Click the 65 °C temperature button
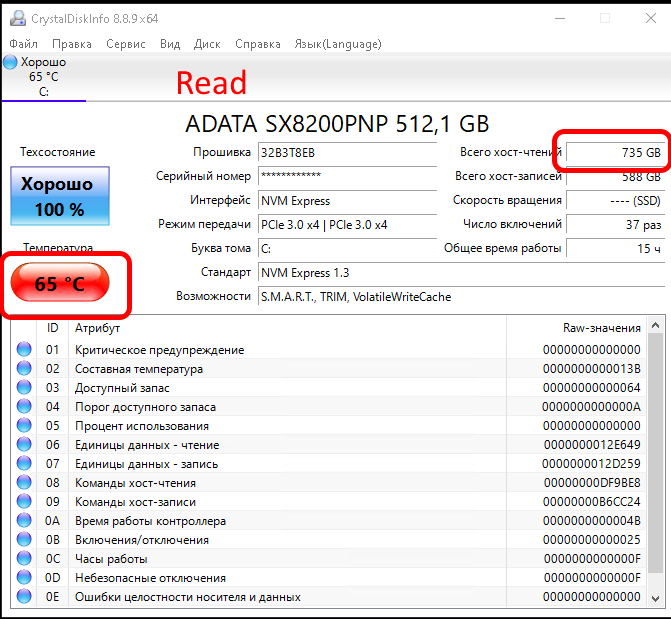This screenshot has width=671, height=619. tap(60, 283)
